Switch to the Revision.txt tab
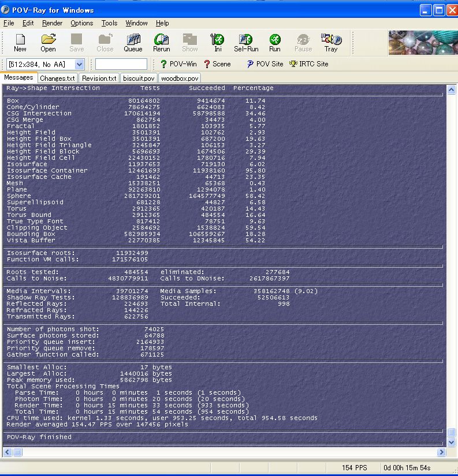This screenshot has height=476, width=458. coord(99,78)
